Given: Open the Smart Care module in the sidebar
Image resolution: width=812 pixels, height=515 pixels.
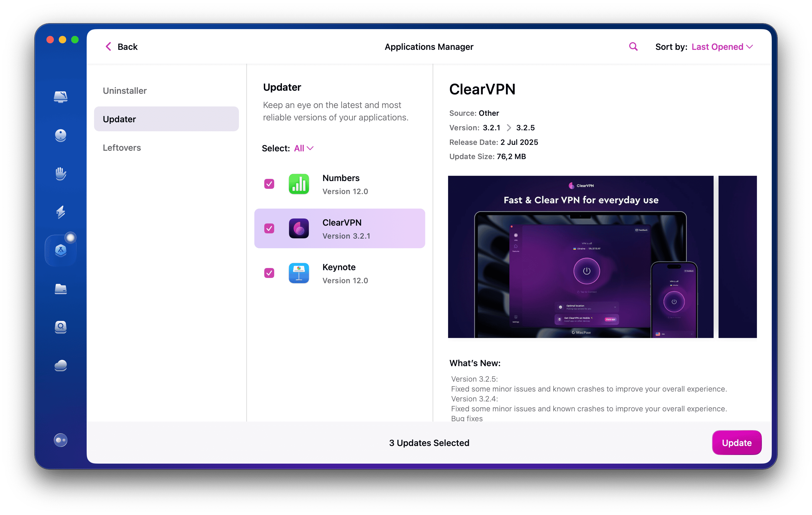Looking at the screenshot, I should pyautogui.click(x=61, y=97).
